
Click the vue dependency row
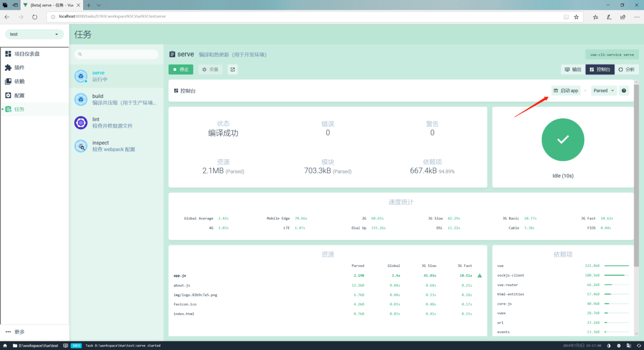[x=563, y=266]
